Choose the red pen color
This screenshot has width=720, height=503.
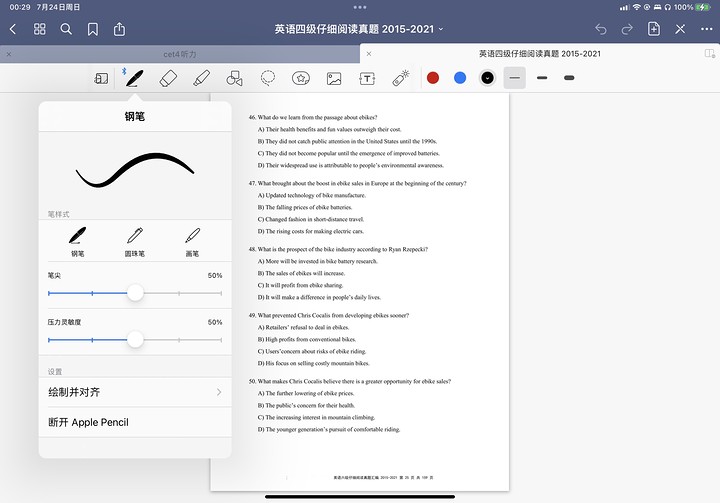coord(433,78)
